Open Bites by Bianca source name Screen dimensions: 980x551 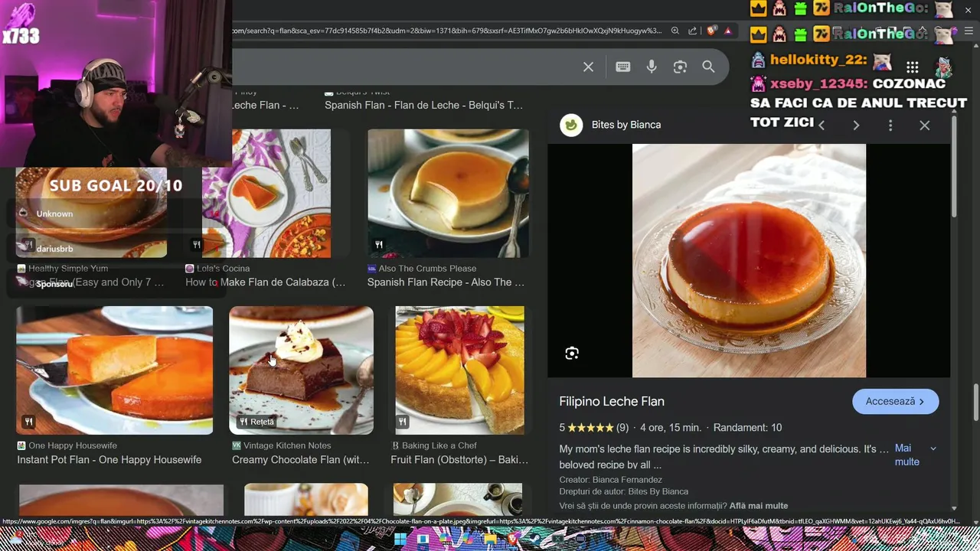[626, 125]
